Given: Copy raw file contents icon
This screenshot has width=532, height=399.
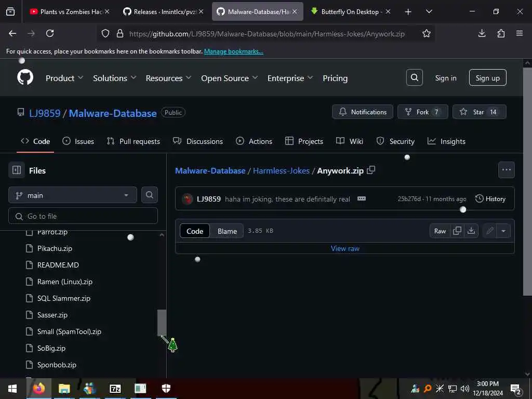Looking at the screenshot, I should [457, 231].
